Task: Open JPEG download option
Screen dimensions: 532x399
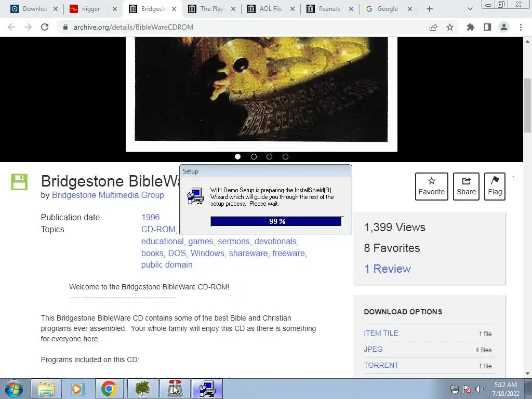Action: [x=373, y=349]
